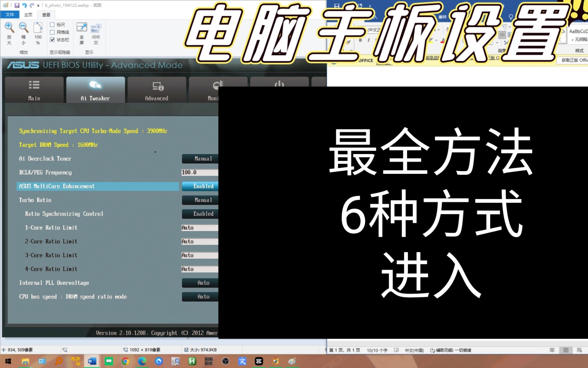Switch Word to Print Layout view
588x368 pixels.
pos(566,350)
